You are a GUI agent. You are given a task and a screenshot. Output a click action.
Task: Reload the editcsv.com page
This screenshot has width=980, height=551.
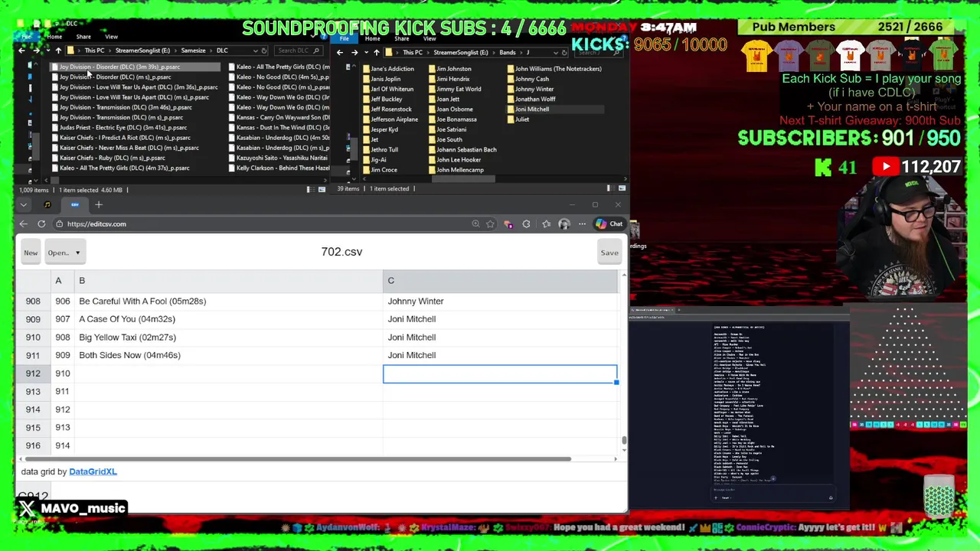41,224
